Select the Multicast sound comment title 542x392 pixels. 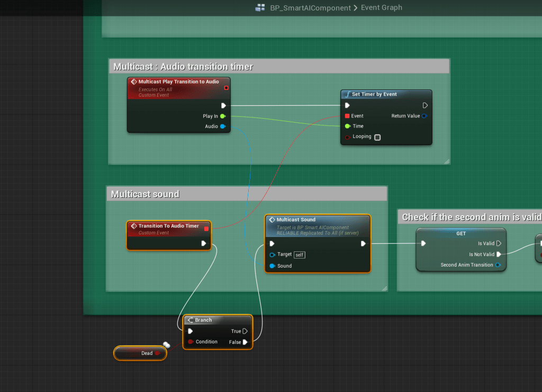tap(145, 194)
